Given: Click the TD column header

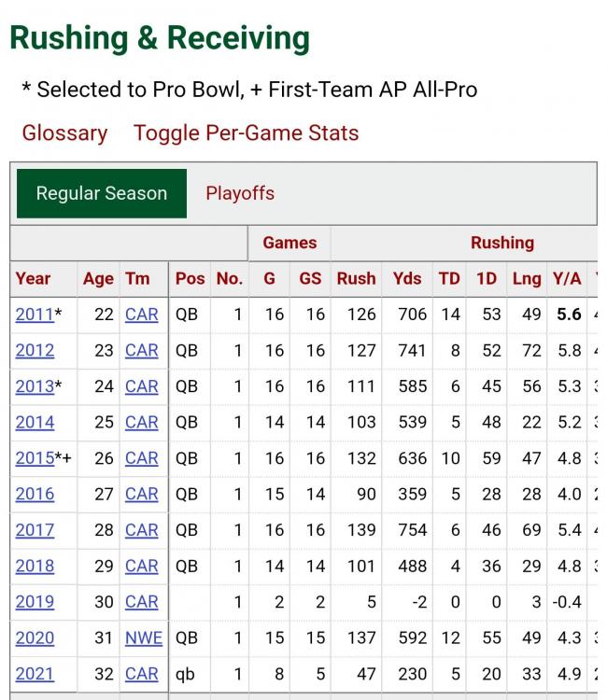Looking at the screenshot, I should (449, 278).
